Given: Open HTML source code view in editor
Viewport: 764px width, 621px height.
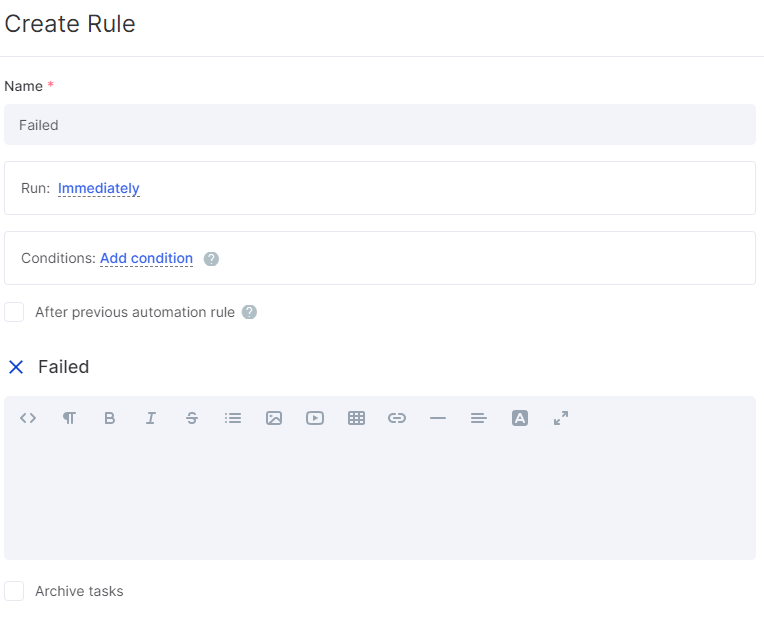Looking at the screenshot, I should [x=28, y=418].
